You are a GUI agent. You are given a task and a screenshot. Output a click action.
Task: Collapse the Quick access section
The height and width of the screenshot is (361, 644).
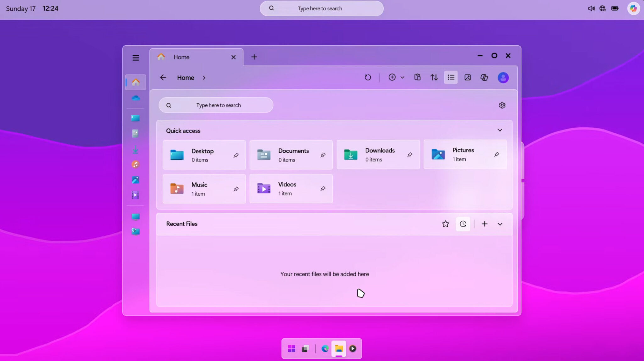tap(500, 130)
